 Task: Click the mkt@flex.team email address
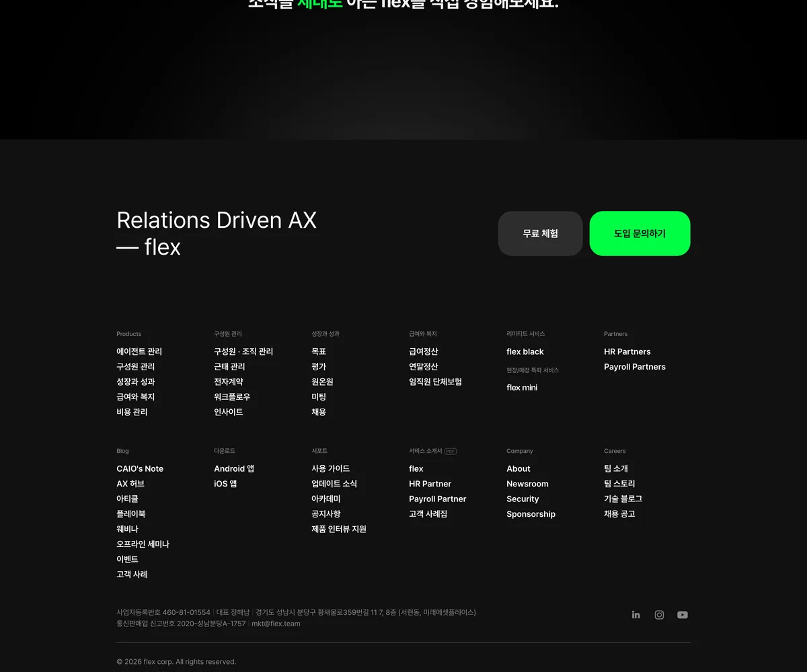point(276,624)
